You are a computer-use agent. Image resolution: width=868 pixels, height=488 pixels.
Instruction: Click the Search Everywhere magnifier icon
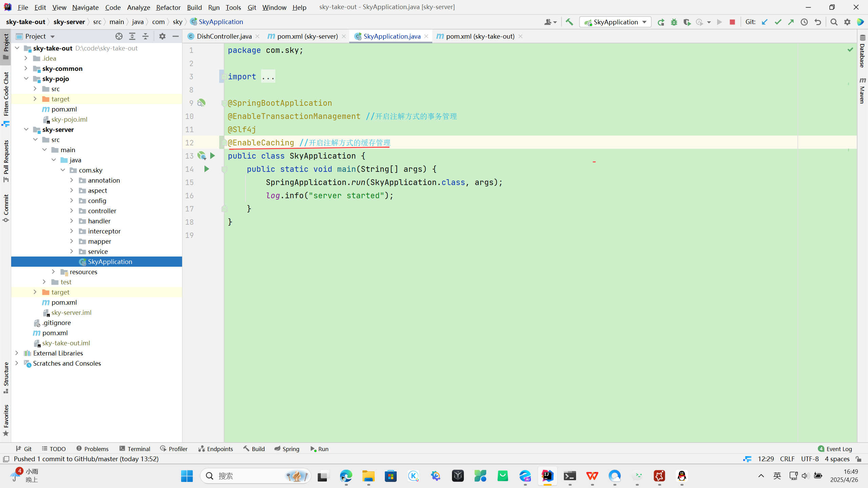[x=834, y=22]
